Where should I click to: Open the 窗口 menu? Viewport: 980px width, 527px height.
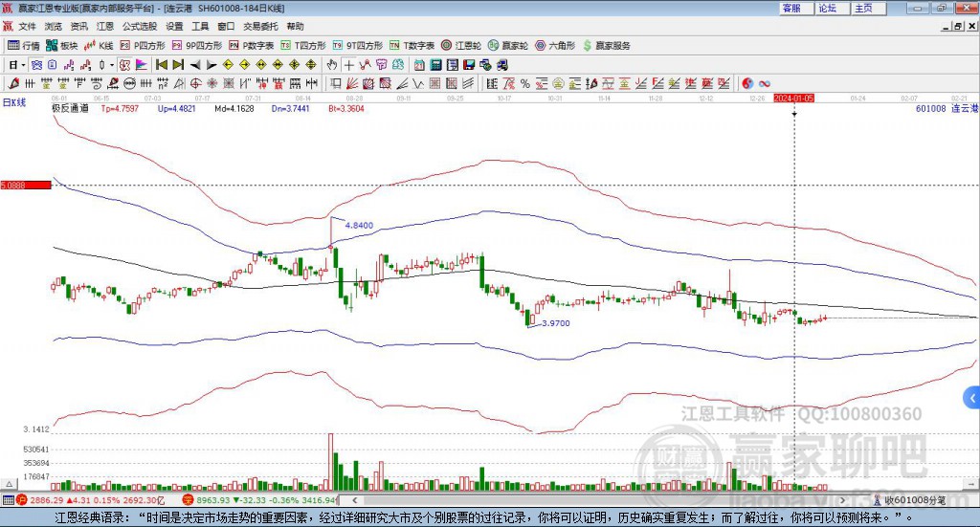click(x=226, y=26)
